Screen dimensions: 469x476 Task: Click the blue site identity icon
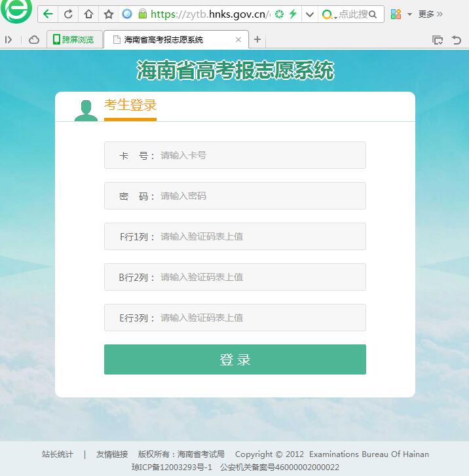pos(127,14)
